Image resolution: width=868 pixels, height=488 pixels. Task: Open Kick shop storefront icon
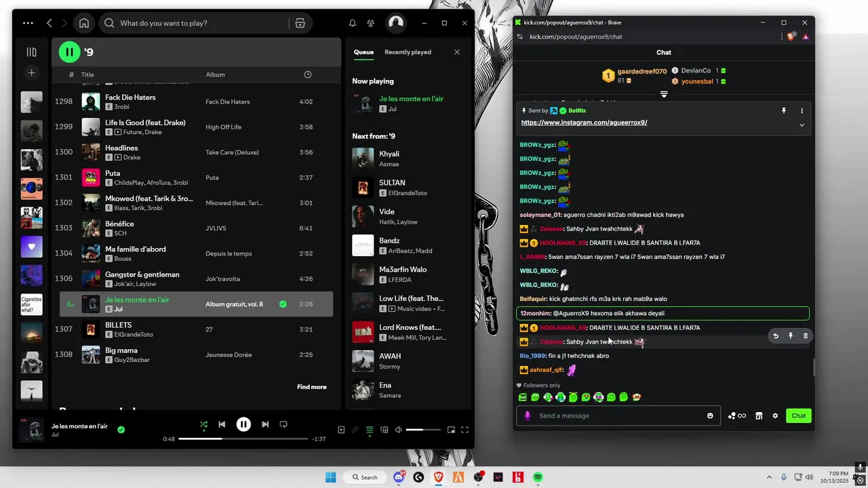pyautogui.click(x=759, y=415)
